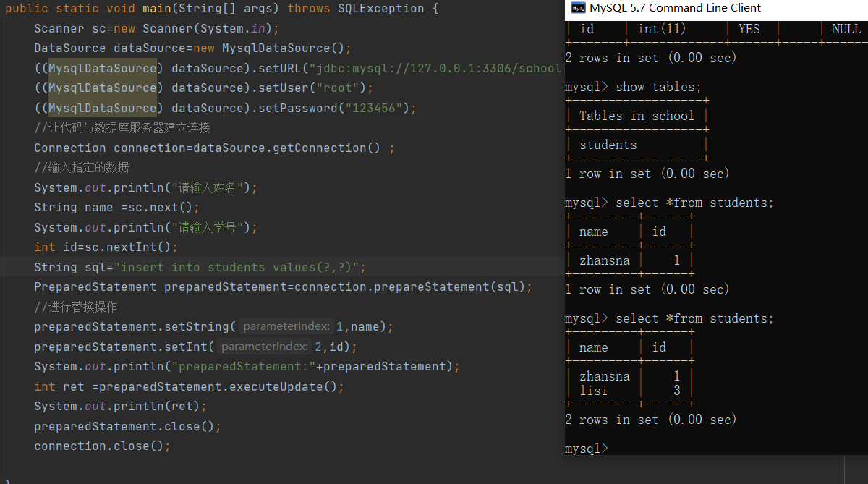Click the comment '//输入指定的数据'
868x484 pixels.
[82, 168]
